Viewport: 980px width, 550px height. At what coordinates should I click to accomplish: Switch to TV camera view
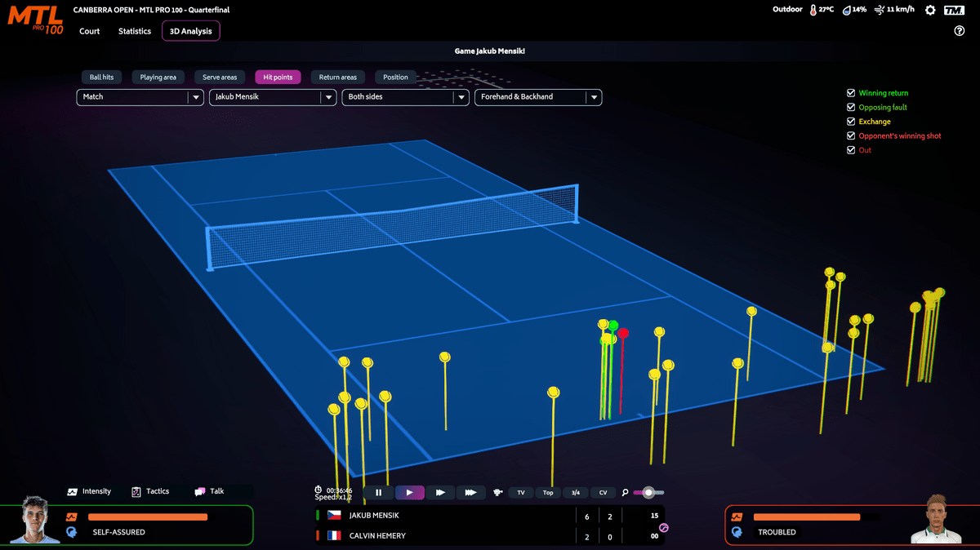pos(521,492)
